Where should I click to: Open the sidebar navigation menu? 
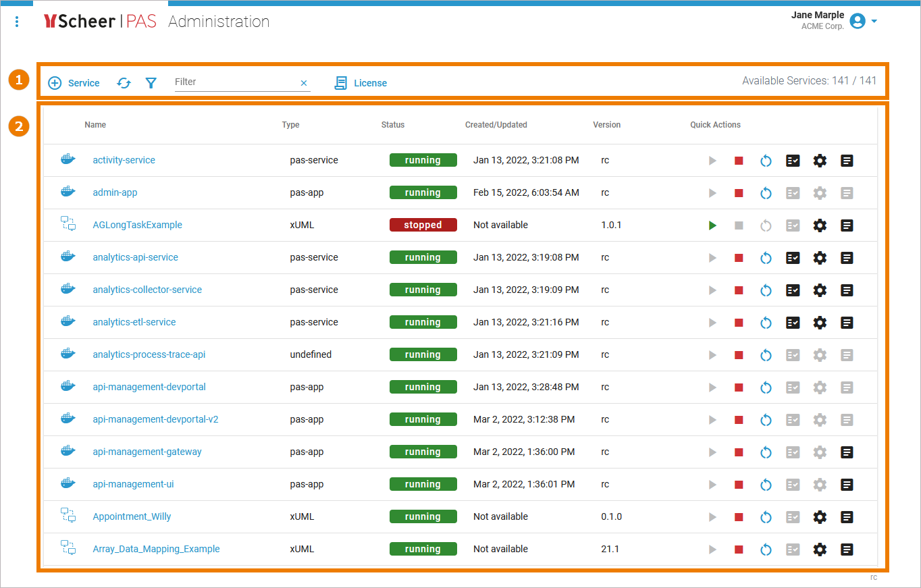click(x=16, y=21)
